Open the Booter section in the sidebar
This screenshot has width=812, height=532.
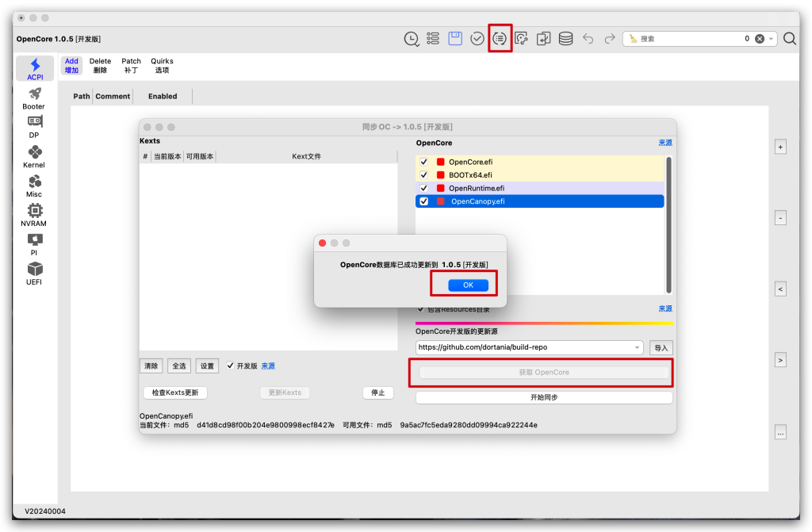pos(33,98)
